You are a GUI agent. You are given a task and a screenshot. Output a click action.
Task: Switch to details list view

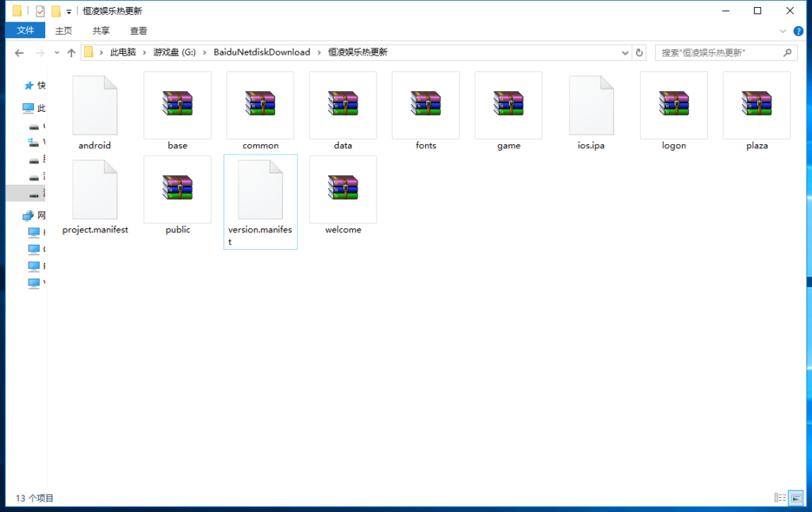coord(779,498)
